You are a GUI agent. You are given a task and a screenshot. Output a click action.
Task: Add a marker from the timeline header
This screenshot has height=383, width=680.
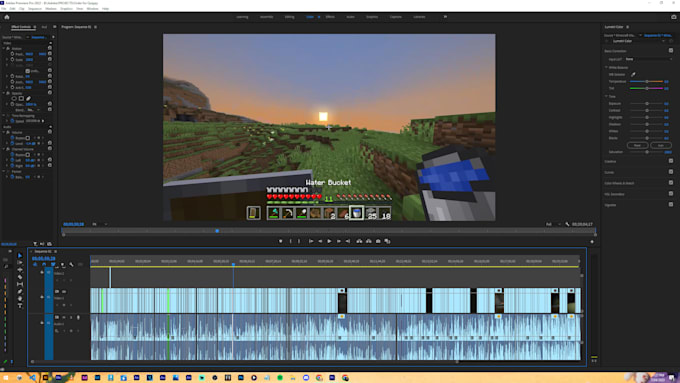point(62,264)
